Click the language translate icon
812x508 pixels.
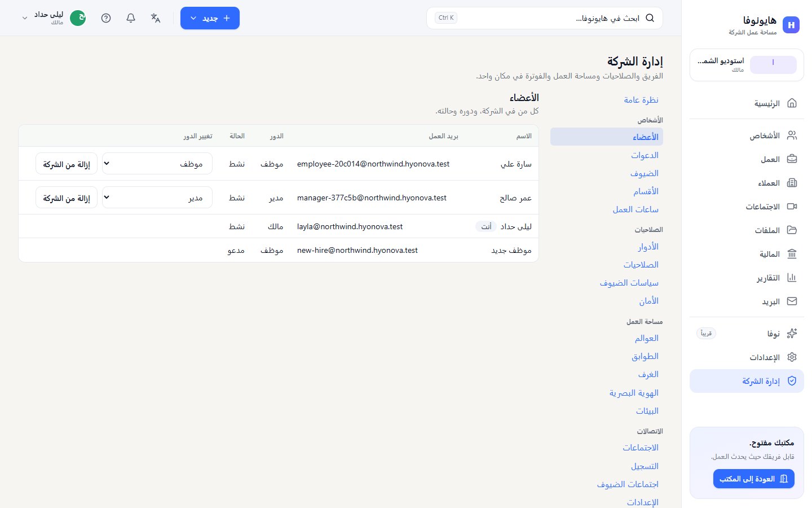(156, 18)
